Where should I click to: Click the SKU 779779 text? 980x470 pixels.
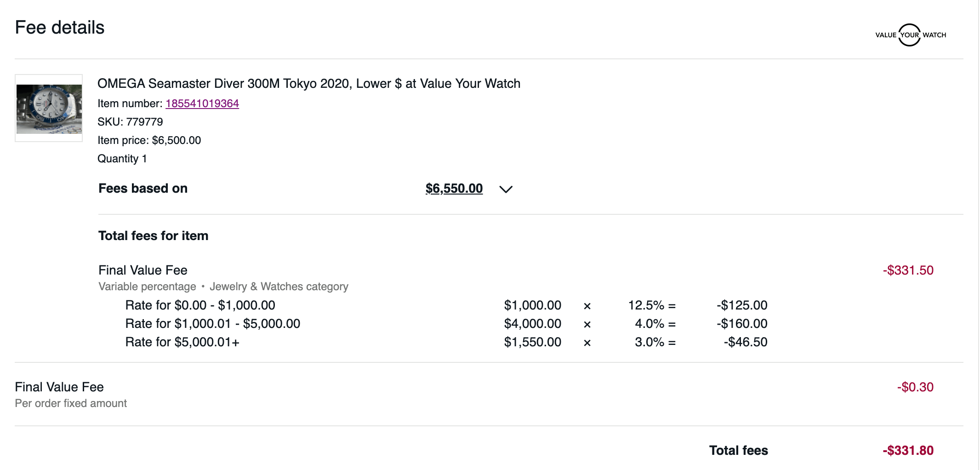tap(130, 121)
